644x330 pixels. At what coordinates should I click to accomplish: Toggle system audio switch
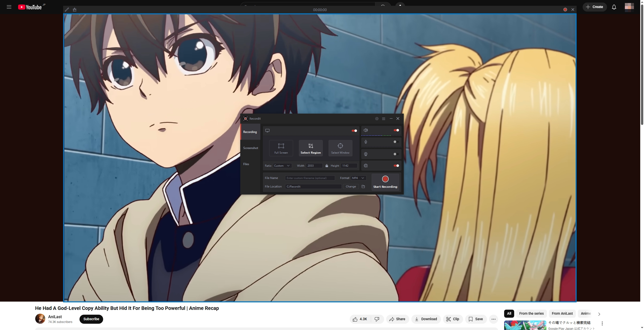pos(396,130)
